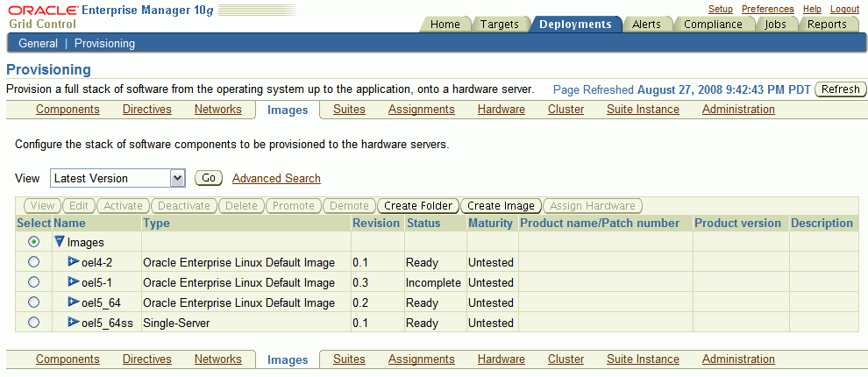Select the top Images tab

coord(288,110)
